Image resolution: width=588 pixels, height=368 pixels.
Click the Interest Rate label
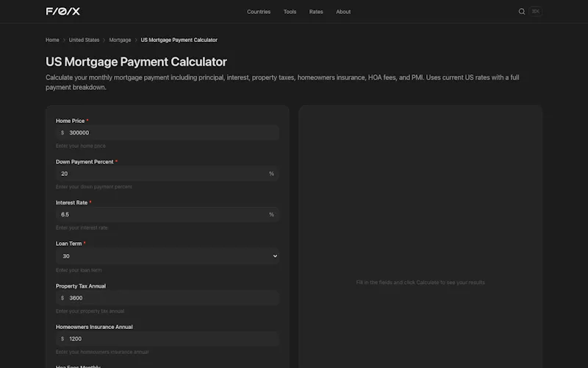coord(71,203)
